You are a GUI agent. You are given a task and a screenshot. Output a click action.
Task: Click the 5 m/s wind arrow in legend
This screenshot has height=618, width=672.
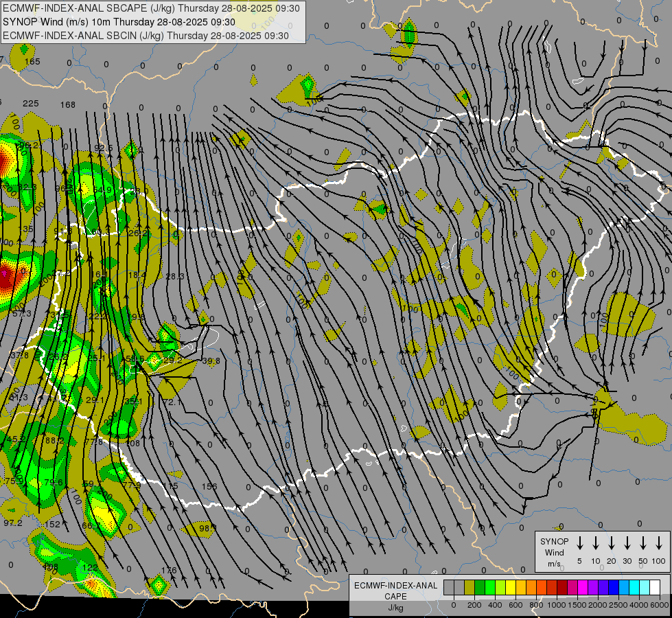(x=579, y=543)
